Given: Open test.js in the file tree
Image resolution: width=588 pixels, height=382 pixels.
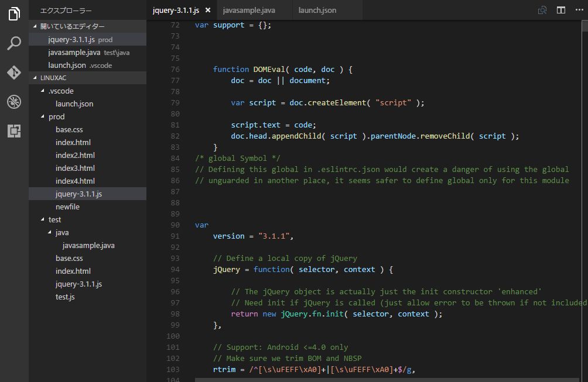Looking at the screenshot, I should 65,297.
